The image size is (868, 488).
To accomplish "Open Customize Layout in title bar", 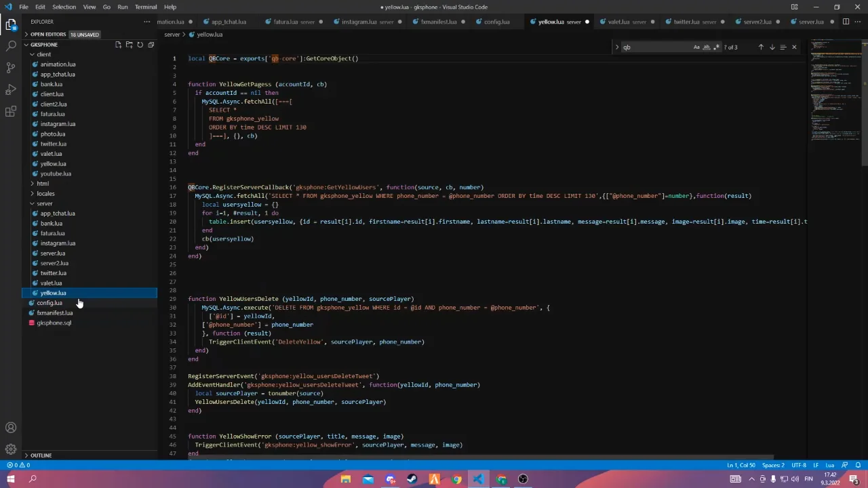I will tap(794, 7).
